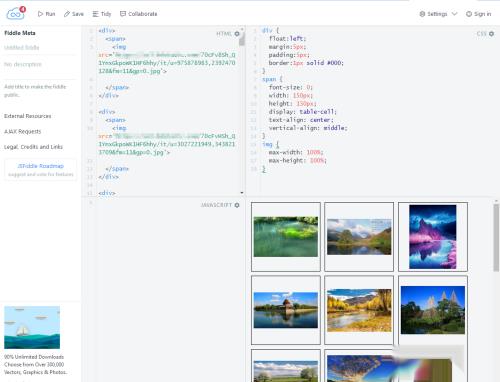Click the No description field
This screenshot has height=382, width=500.
[40, 64]
